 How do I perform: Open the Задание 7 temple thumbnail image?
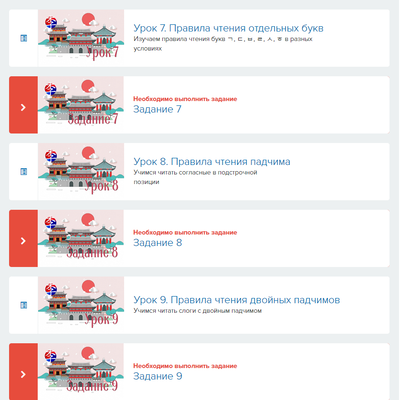point(81,105)
